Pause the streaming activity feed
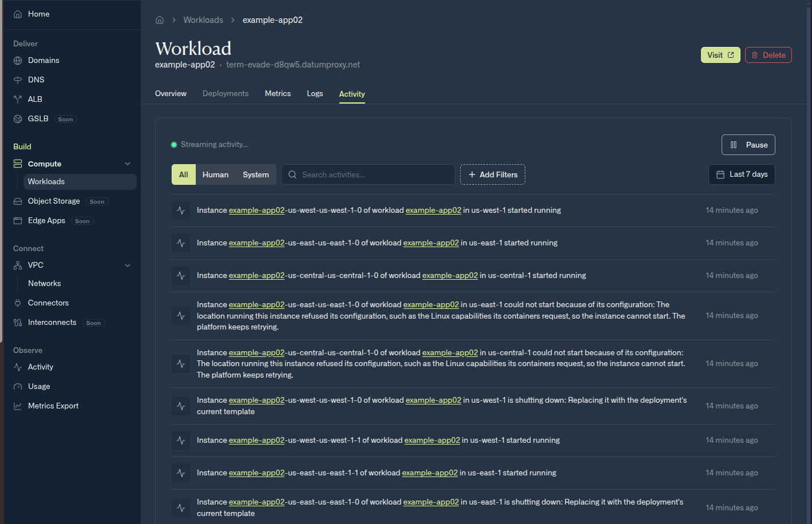 (x=748, y=145)
